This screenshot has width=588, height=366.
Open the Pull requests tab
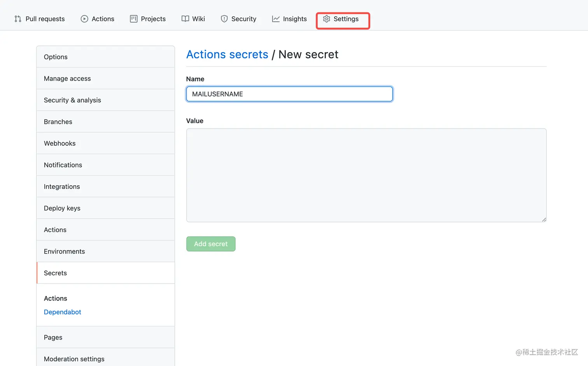[40, 19]
